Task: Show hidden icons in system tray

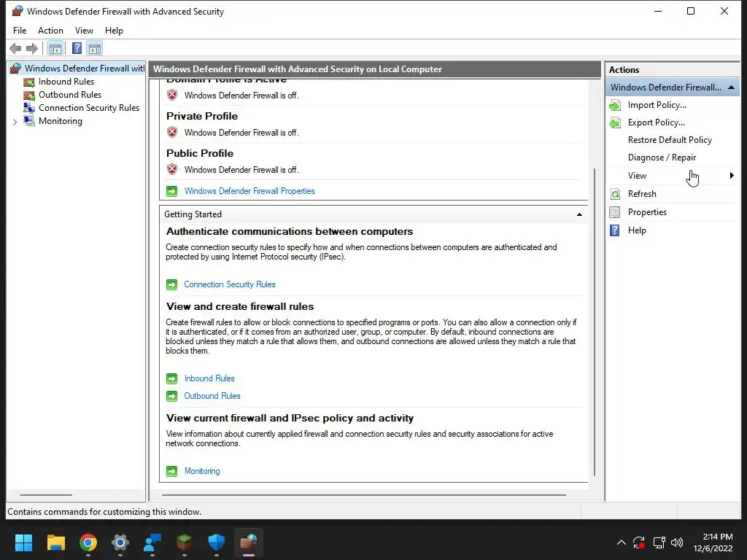Action: (x=622, y=542)
